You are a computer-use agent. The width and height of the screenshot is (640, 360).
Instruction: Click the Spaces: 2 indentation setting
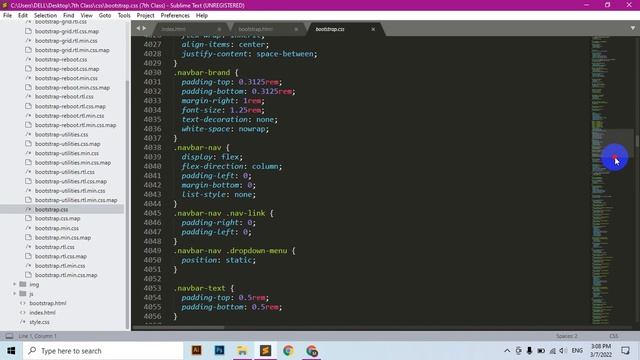[567, 336]
